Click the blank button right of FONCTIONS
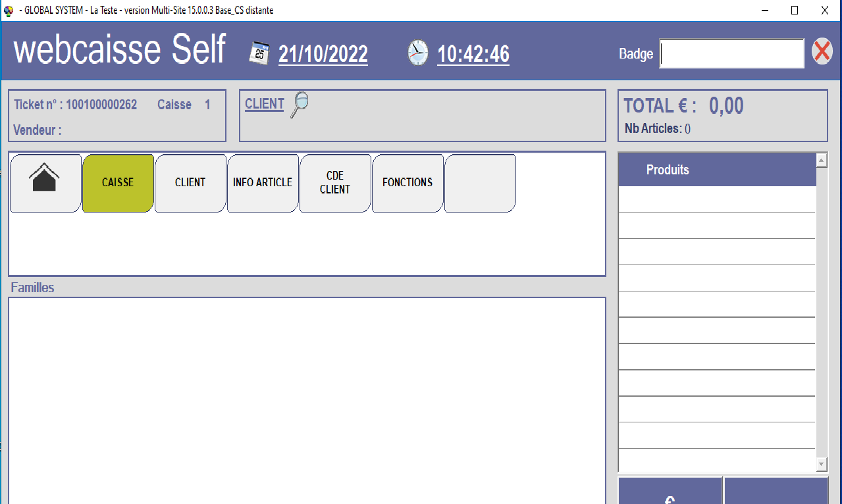This screenshot has height=504, width=842. [480, 183]
